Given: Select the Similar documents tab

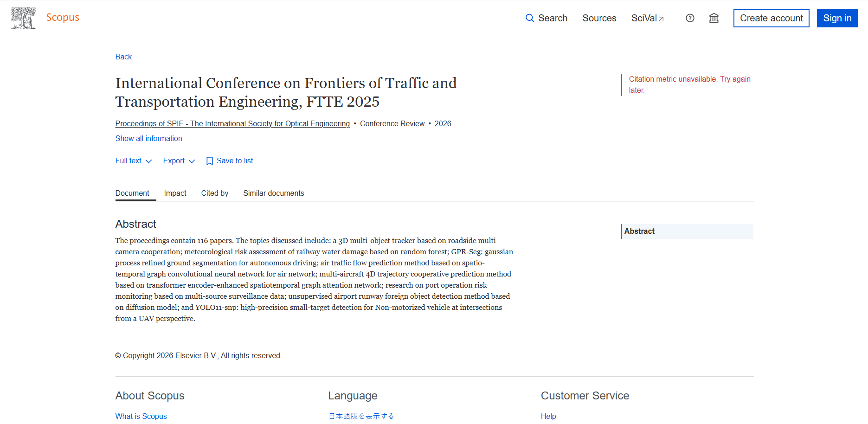Looking at the screenshot, I should [x=273, y=193].
